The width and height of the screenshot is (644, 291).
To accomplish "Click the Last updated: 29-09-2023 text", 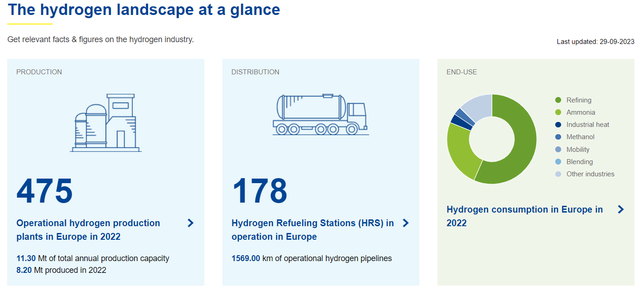I will click(x=596, y=42).
